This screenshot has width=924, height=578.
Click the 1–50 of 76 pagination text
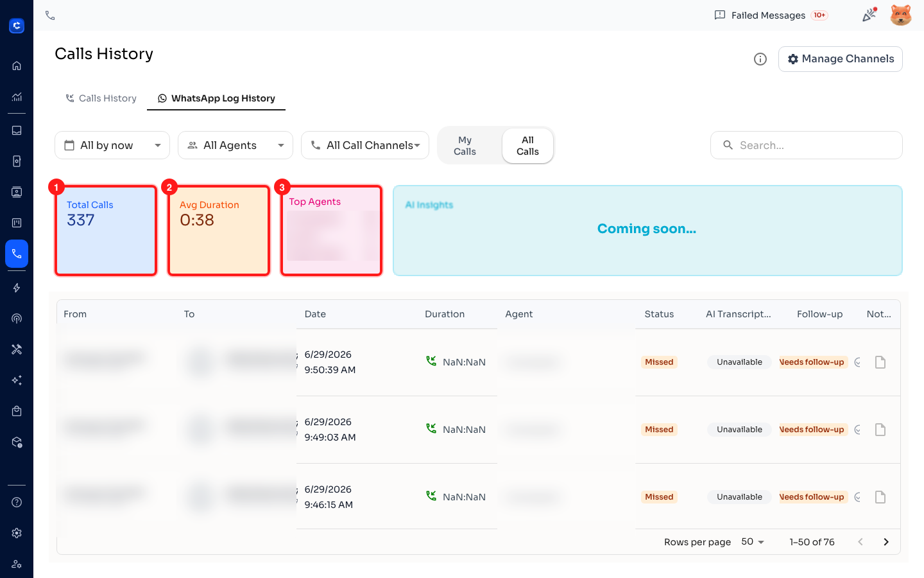(812, 542)
